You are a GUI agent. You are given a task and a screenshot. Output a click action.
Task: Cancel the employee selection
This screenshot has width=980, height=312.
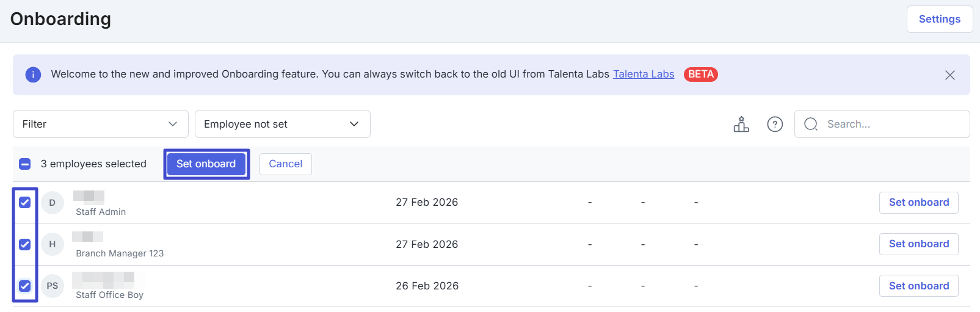point(285,164)
